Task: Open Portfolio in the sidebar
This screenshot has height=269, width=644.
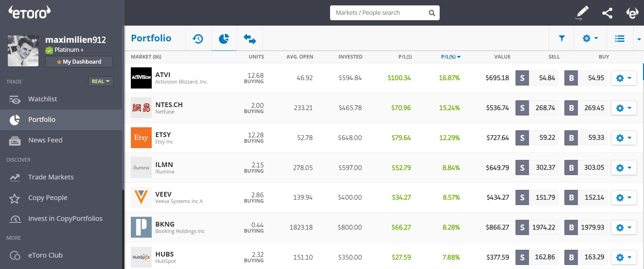Action: click(x=61, y=120)
